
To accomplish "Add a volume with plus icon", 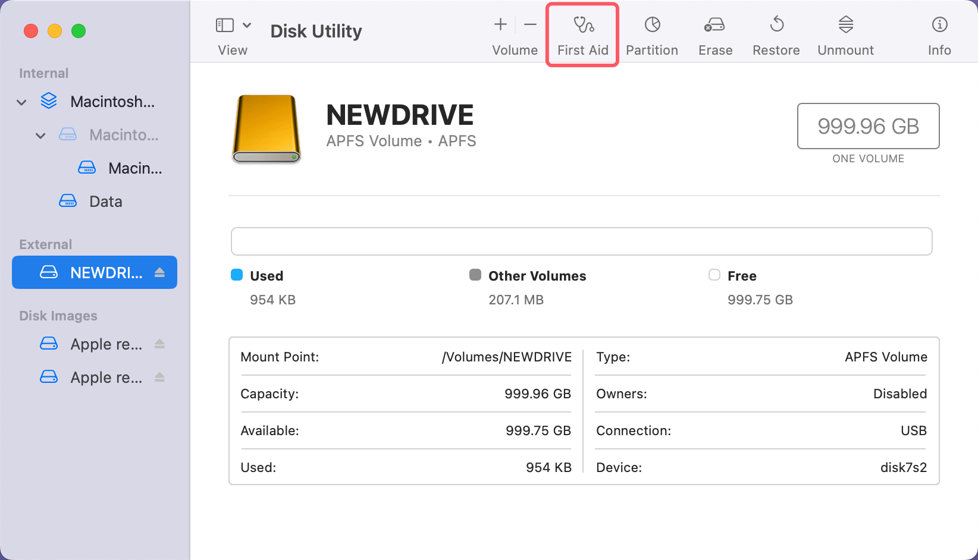I will coord(500,24).
